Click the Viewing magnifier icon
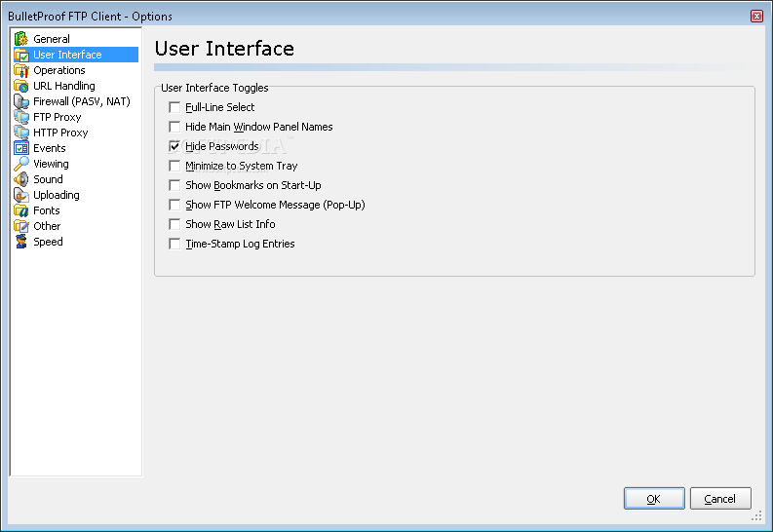The image size is (773, 532). [20, 164]
